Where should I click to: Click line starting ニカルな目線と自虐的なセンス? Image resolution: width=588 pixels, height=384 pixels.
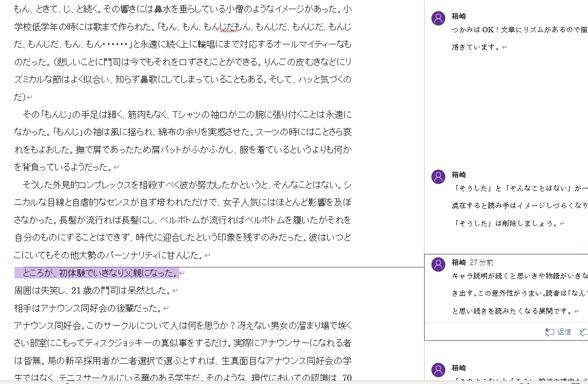coord(183,202)
